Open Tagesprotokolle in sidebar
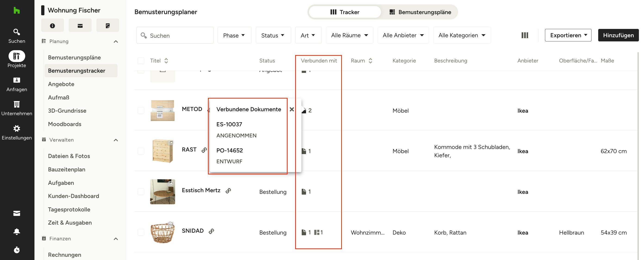This screenshot has height=260, width=644. tap(69, 210)
